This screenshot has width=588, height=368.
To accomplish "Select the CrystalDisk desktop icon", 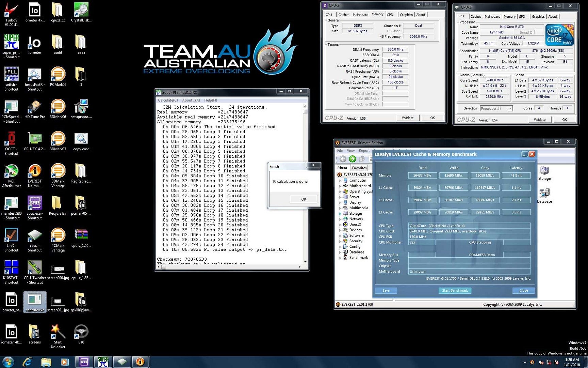I will pyautogui.click(x=81, y=12).
